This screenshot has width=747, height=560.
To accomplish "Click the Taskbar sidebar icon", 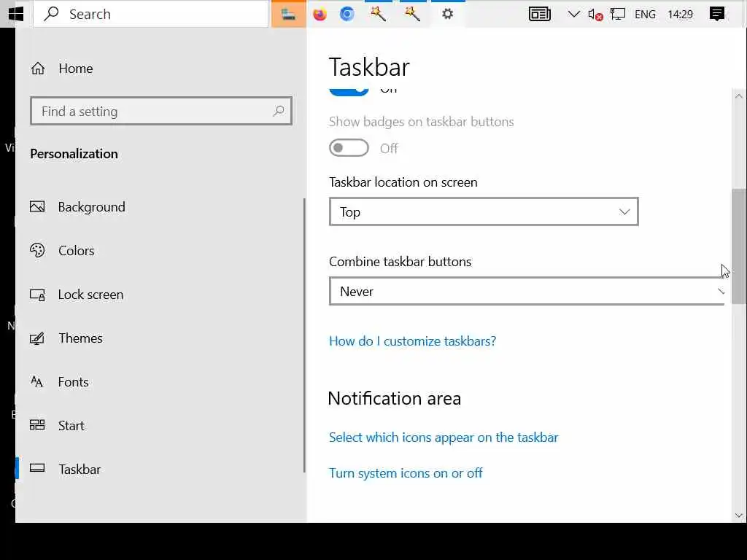I will click(37, 468).
